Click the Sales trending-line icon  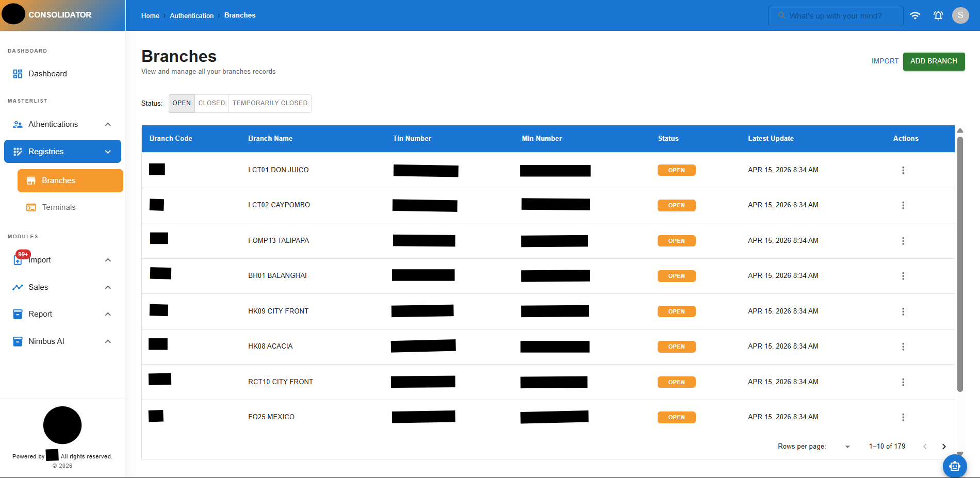pyautogui.click(x=18, y=287)
